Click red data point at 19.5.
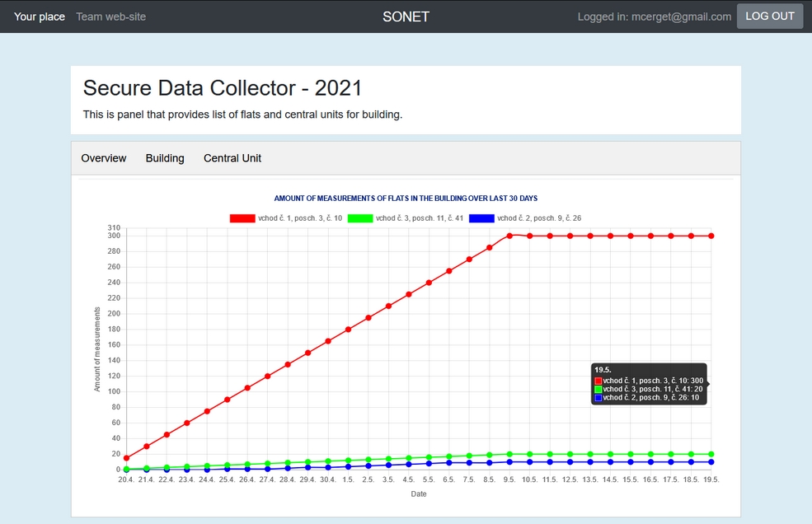This screenshot has width=812, height=524. 711,236
